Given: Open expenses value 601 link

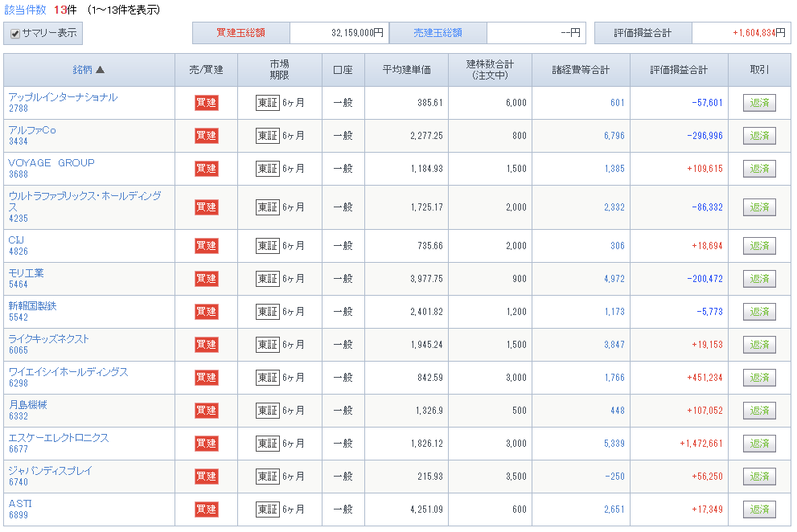Looking at the screenshot, I should (617, 103).
